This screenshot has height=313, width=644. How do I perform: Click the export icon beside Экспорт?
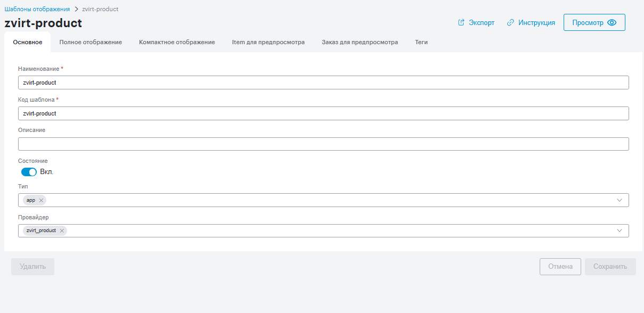[461, 23]
